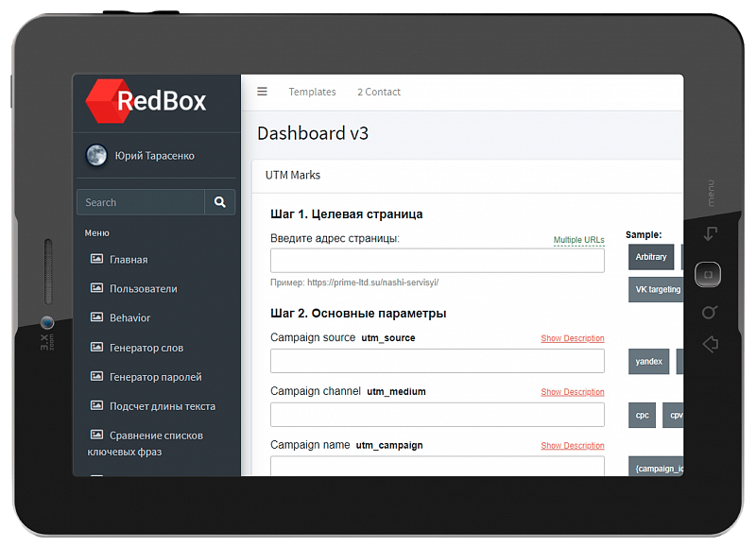Focus the page address input field
Viewport: 756px width, 547px height.
point(437,261)
